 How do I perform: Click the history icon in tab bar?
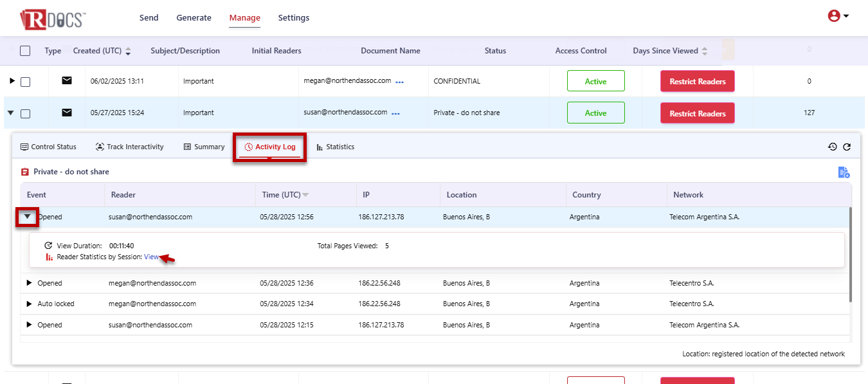tap(832, 147)
